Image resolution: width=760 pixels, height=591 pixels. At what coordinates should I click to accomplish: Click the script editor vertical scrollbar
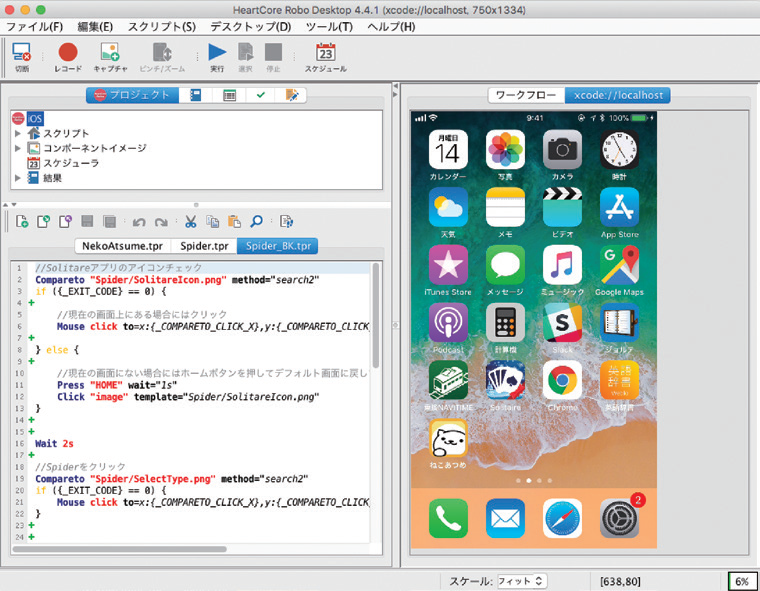click(x=376, y=316)
